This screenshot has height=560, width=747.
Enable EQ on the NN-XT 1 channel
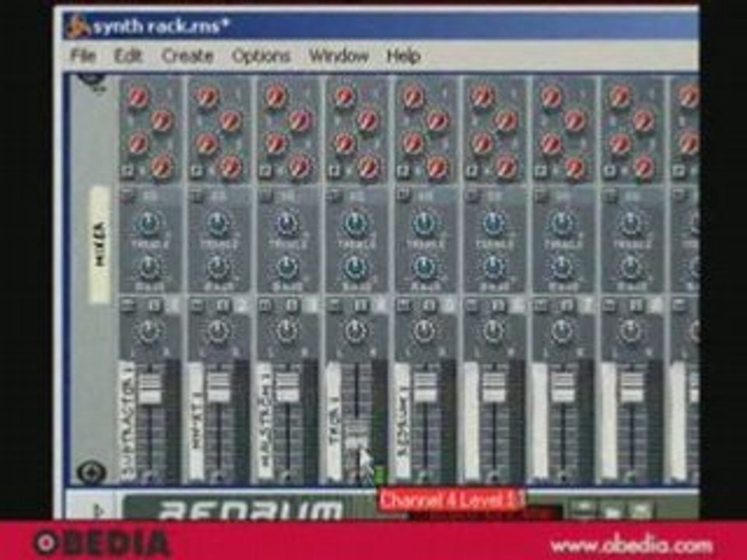tap(197, 195)
